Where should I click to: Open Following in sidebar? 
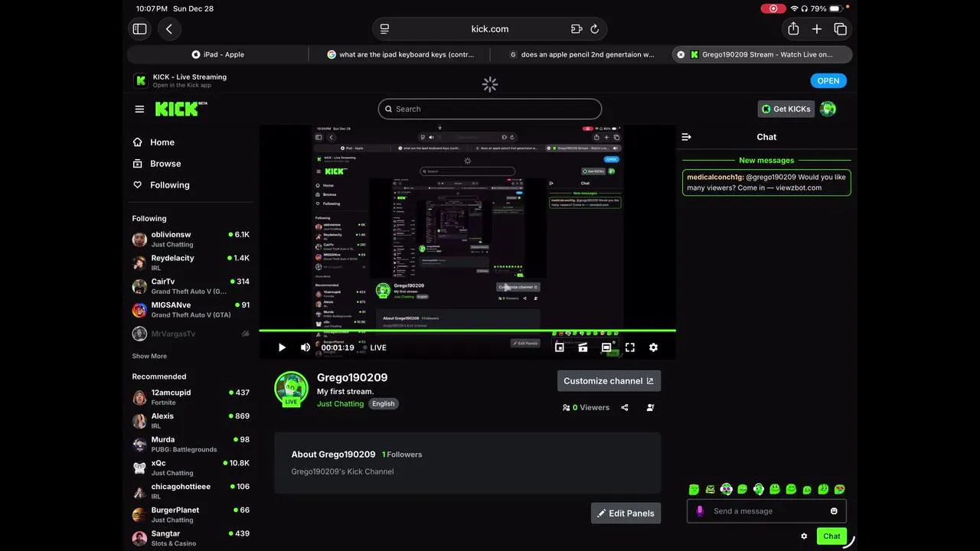point(162,185)
